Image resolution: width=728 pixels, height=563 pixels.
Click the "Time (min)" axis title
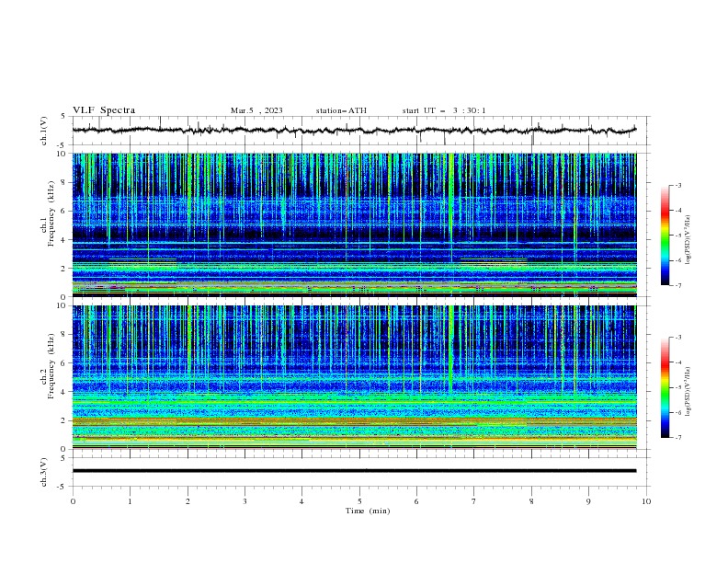click(368, 511)
